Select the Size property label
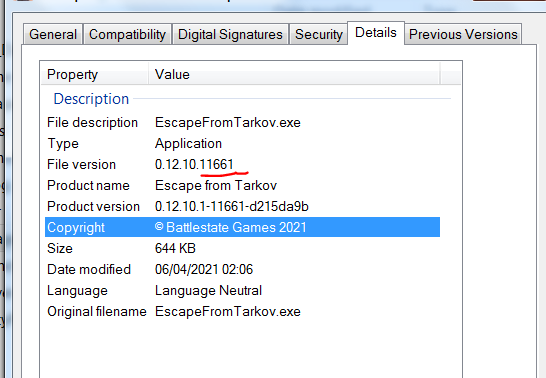Viewport: 546px width, 378px height. point(60,248)
